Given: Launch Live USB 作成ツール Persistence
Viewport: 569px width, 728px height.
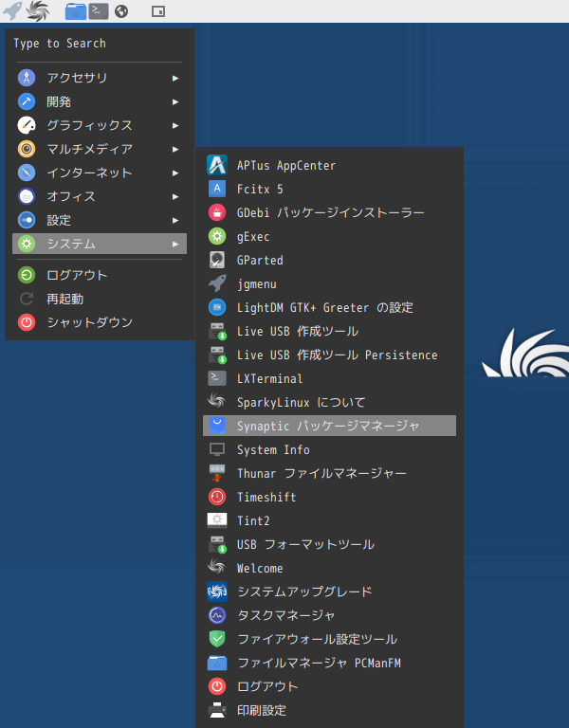Looking at the screenshot, I should tap(329, 355).
